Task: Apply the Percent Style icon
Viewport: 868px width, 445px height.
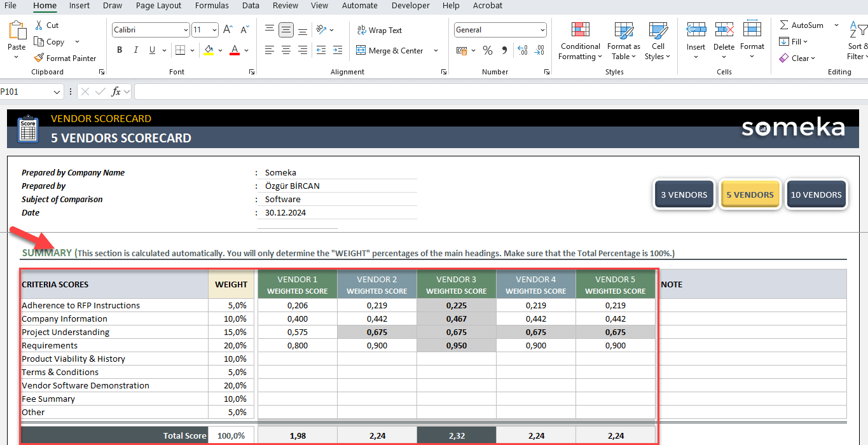Action: coord(488,49)
